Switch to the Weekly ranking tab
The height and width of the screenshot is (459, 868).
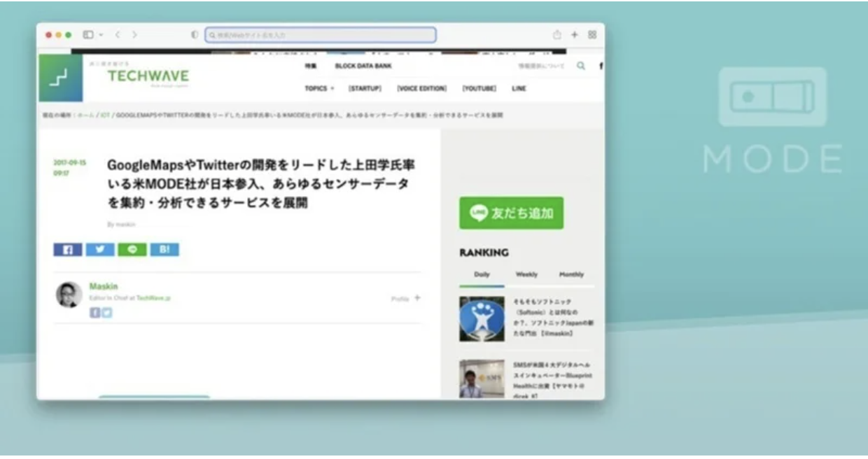coord(526,275)
